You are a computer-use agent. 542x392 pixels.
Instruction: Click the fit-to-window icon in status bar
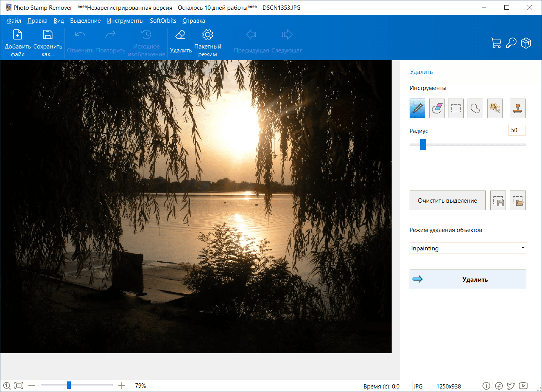(x=19, y=386)
